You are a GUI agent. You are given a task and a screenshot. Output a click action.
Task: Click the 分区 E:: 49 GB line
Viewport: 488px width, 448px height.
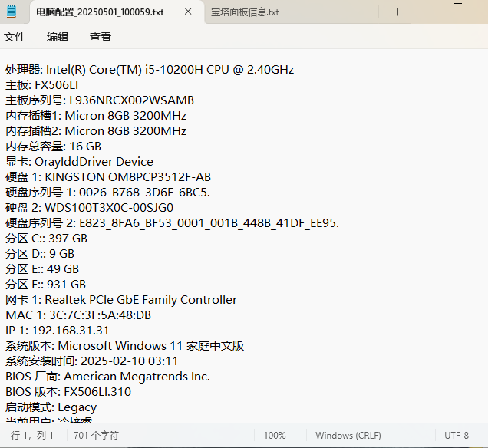(x=42, y=269)
